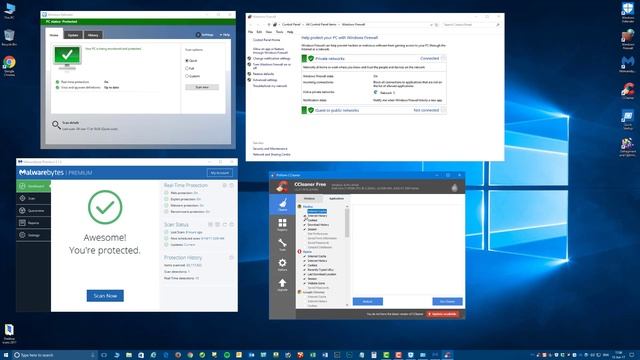Open the CCleaner Cleaner section
This screenshot has width=640, height=360.
(282, 204)
